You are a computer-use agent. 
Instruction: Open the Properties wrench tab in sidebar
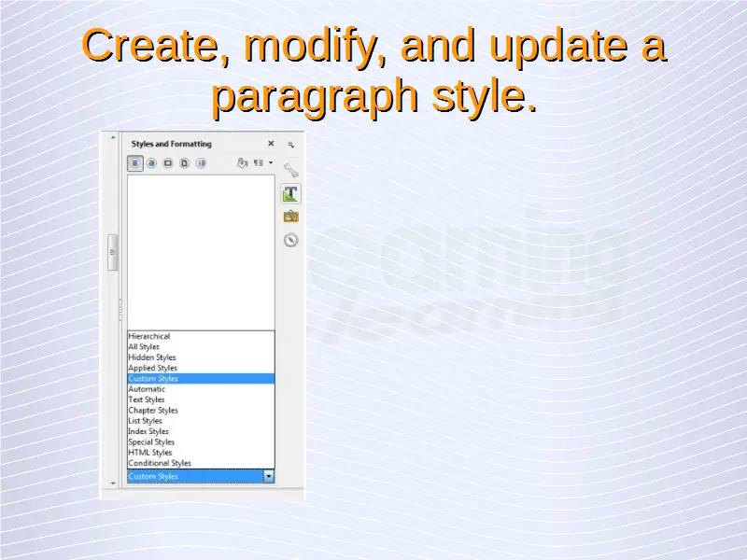click(x=290, y=170)
